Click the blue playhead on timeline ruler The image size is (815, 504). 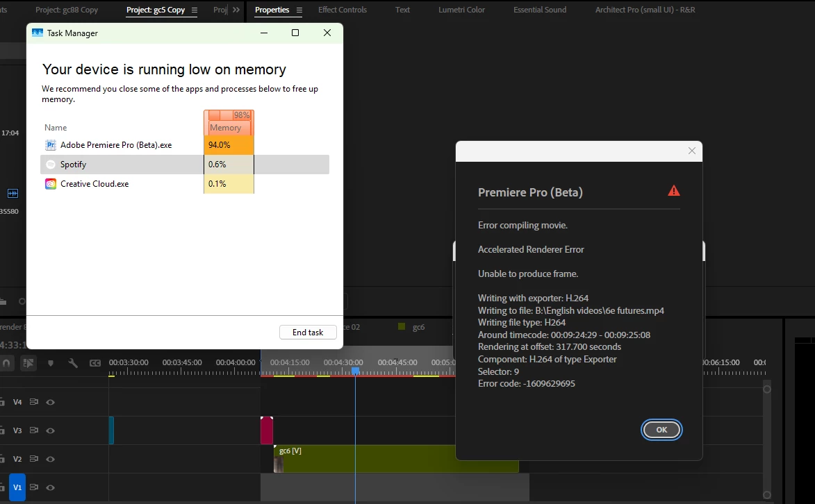click(356, 371)
